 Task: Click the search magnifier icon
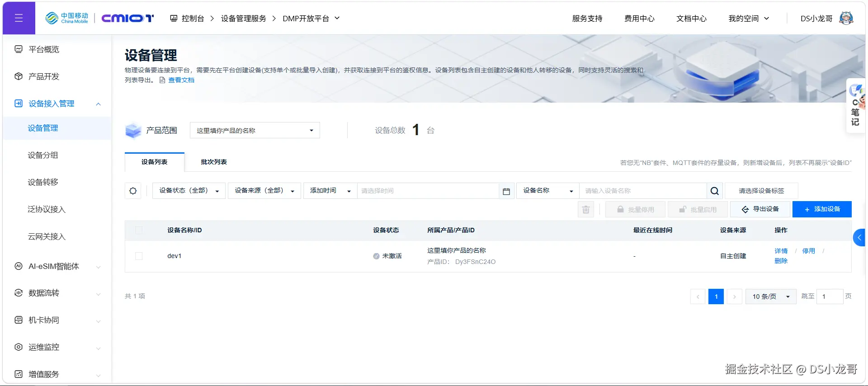click(714, 191)
